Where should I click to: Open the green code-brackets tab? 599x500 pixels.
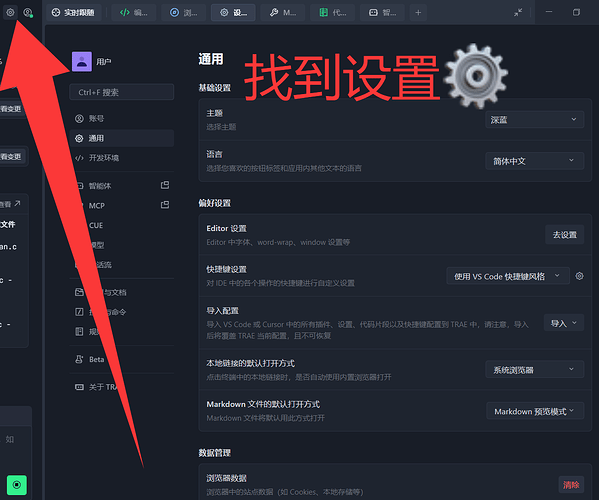[133, 13]
